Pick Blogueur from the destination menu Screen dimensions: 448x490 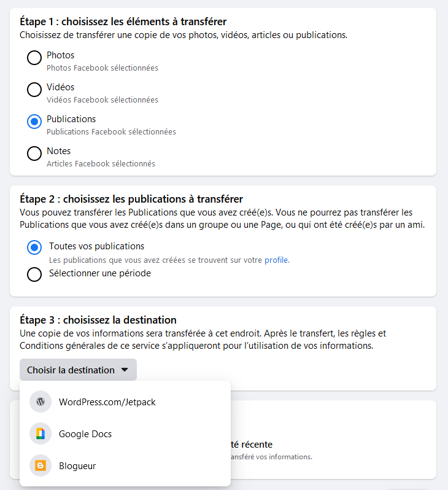77,466
